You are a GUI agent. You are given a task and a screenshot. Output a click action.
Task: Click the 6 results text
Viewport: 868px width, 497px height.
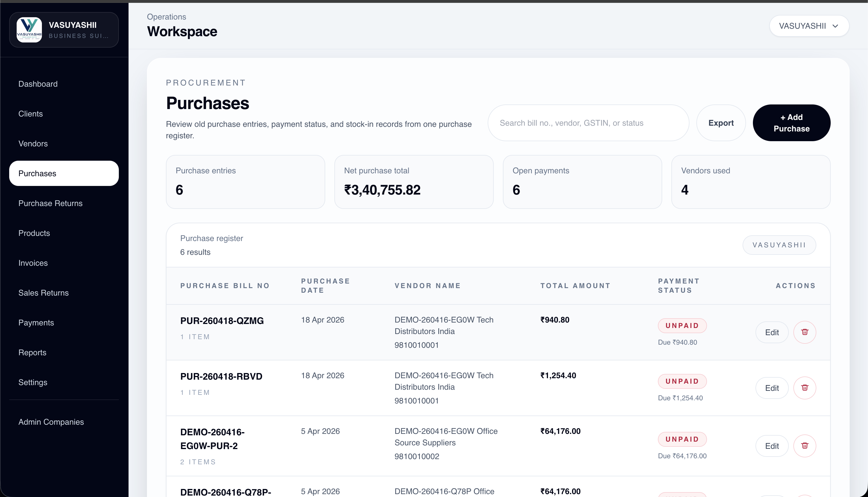195,252
